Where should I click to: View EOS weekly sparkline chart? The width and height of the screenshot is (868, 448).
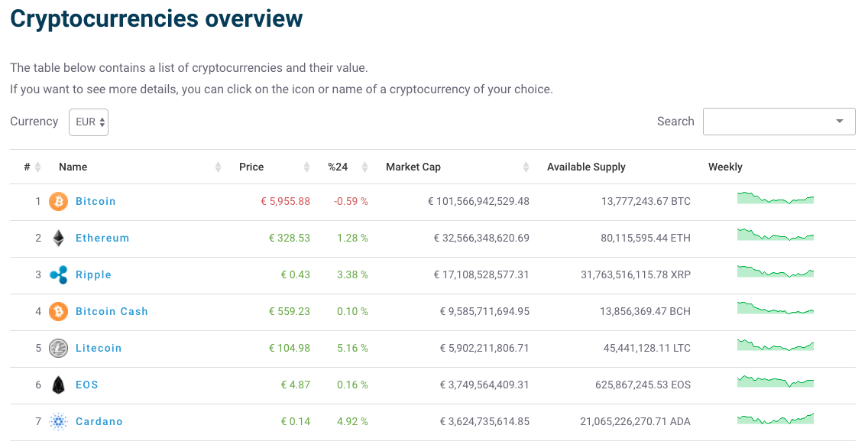776,381
